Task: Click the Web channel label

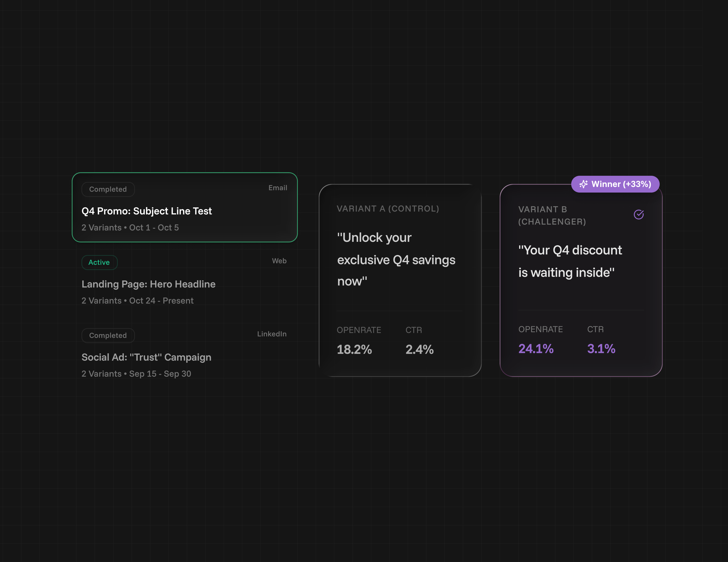Action: pos(279,261)
